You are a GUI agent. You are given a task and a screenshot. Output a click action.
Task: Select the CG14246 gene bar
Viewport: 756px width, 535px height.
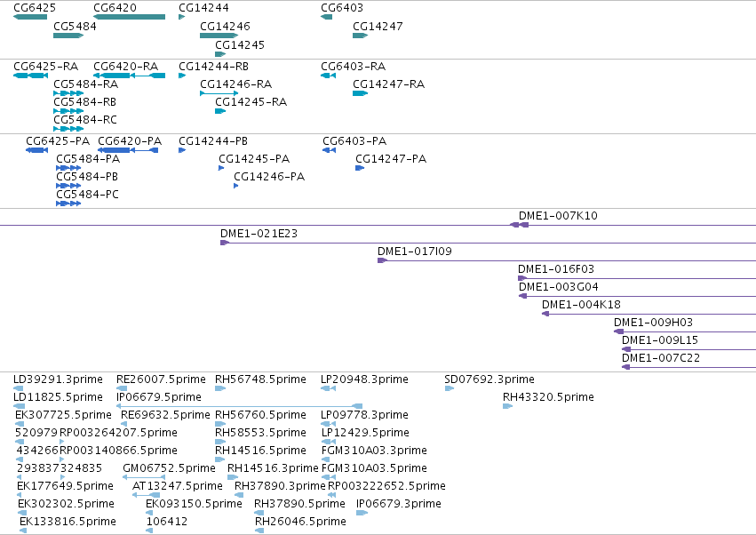219,36
